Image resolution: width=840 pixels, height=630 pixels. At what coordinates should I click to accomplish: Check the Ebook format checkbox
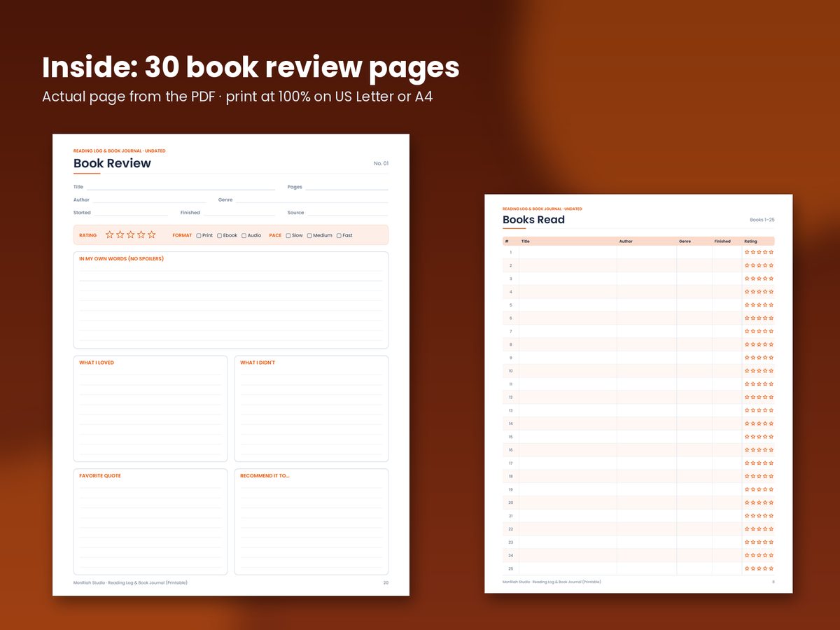220,236
